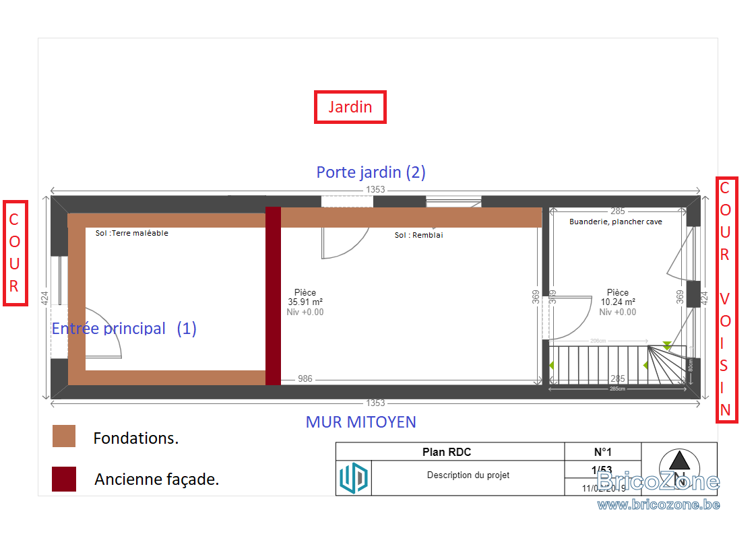The image size is (756, 534).
Task: Click the www.bricozone.be link
Action: point(658,504)
